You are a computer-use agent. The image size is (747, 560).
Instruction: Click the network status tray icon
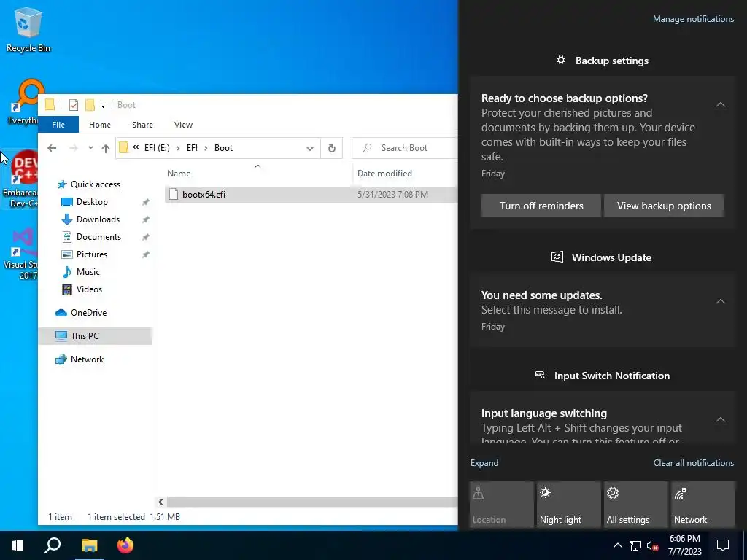[635, 545]
